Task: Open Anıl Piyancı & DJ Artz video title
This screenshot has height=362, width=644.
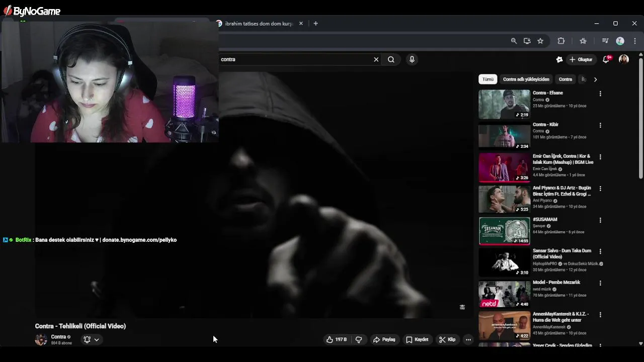Action: [562, 191]
